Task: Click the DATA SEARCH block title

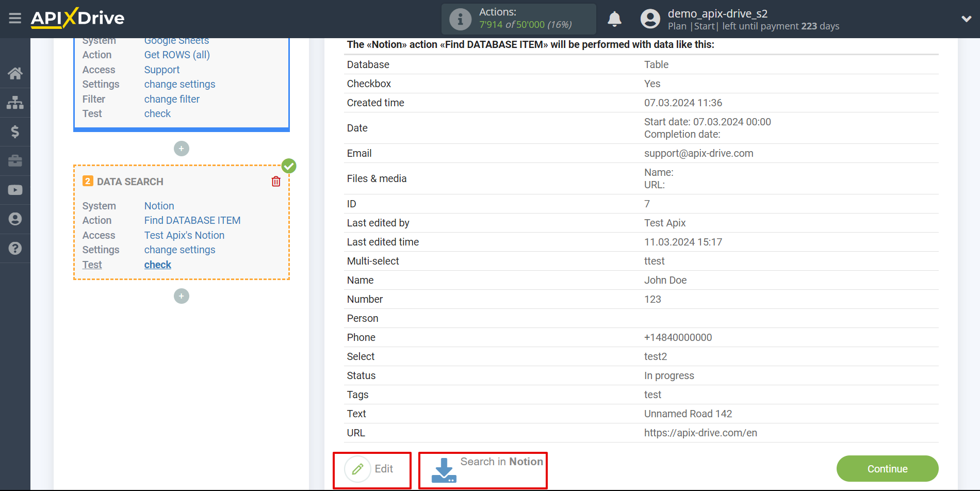Action: click(x=130, y=182)
